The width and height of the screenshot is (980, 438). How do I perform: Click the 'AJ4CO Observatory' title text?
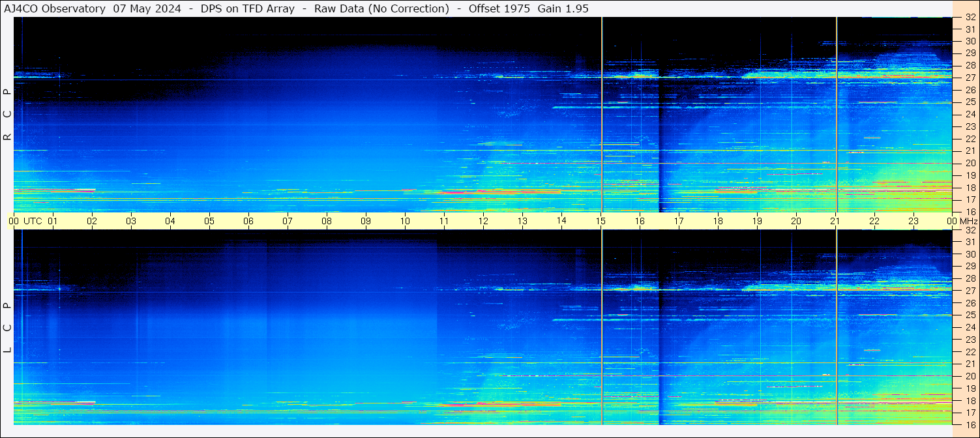pos(55,8)
